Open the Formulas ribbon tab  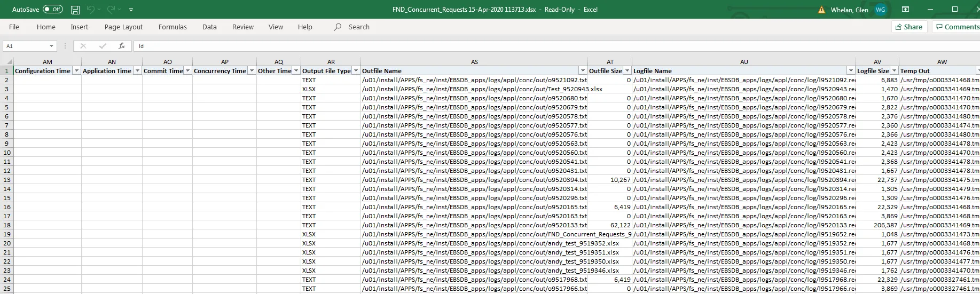click(173, 27)
